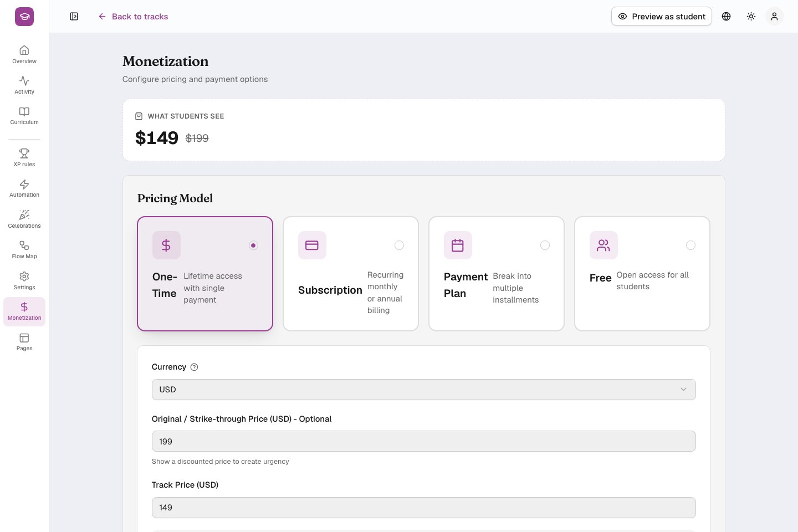
Task: Click the Currency help question icon
Action: tap(194, 367)
